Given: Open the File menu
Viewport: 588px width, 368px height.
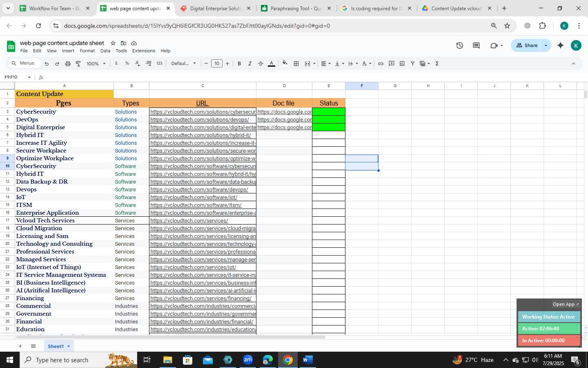Looking at the screenshot, I should (24, 51).
